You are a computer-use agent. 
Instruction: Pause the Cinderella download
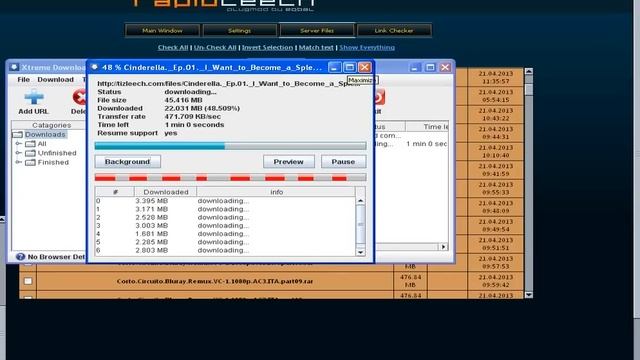pyautogui.click(x=343, y=162)
